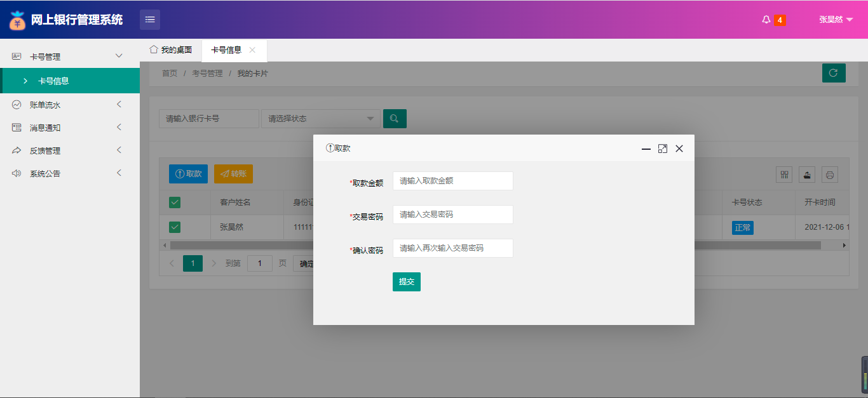
Task: Focus the 请输入取款金额 input field
Action: pyautogui.click(x=452, y=181)
